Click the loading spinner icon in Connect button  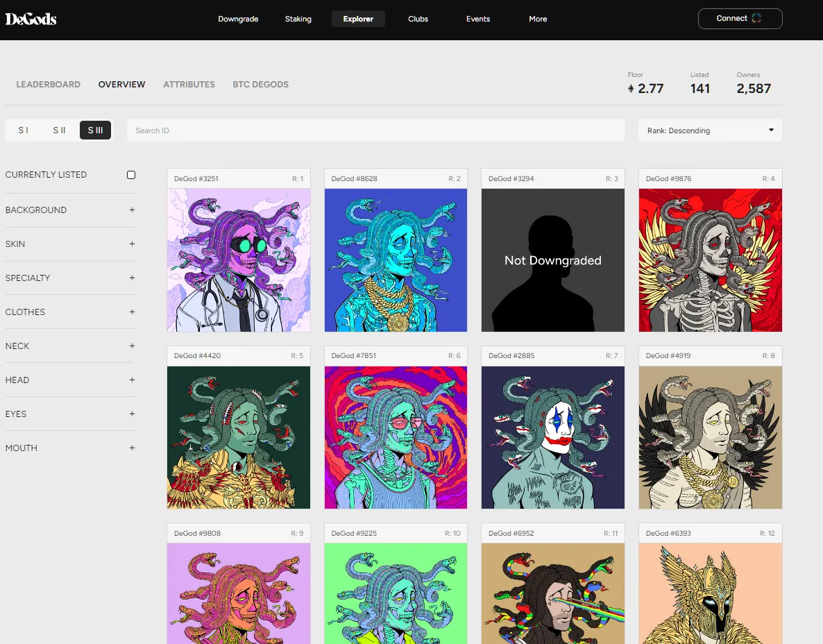tap(756, 18)
